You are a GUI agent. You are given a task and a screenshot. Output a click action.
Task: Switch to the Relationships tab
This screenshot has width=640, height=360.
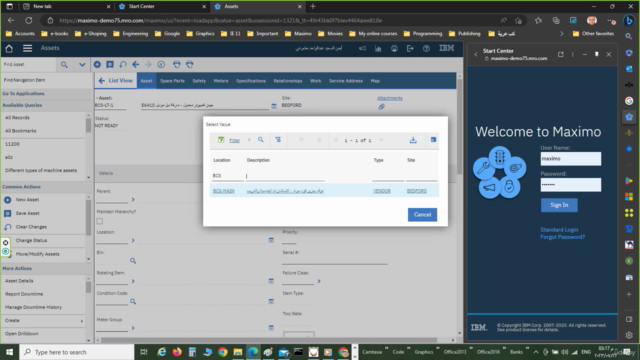click(288, 81)
